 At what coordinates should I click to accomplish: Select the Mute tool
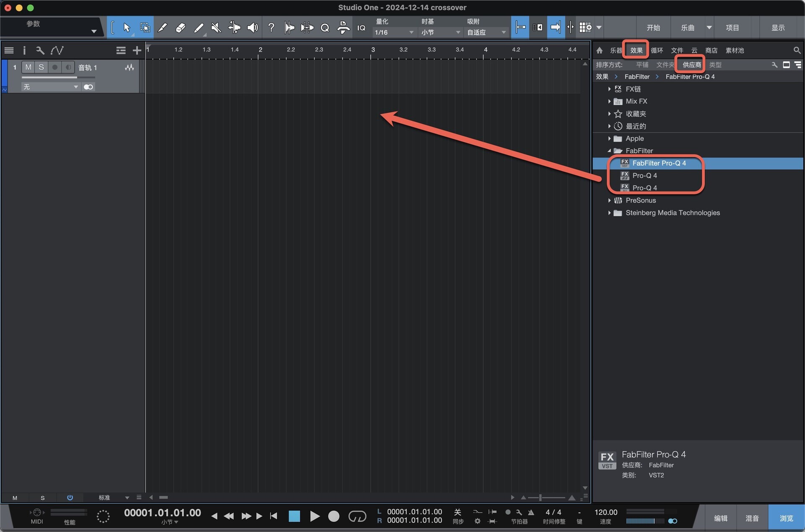216,28
